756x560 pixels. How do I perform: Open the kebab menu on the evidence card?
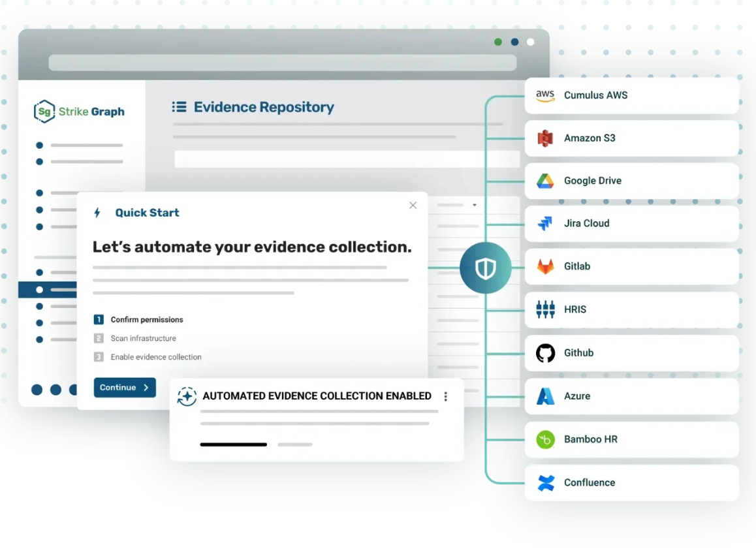click(x=445, y=396)
